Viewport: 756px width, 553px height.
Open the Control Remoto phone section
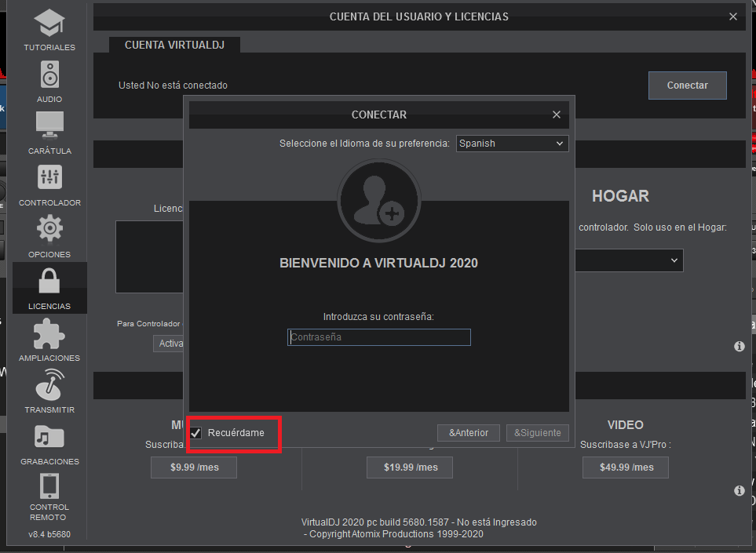[x=49, y=497]
